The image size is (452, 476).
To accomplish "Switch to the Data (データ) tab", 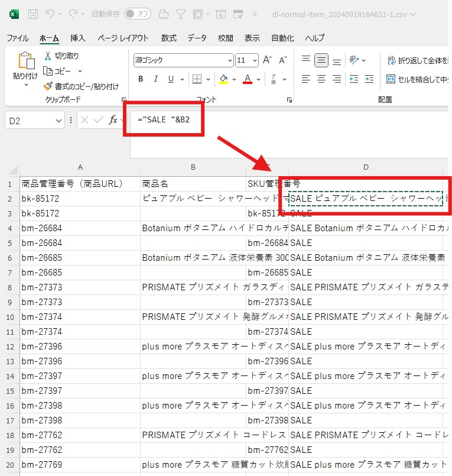I will 197,38.
